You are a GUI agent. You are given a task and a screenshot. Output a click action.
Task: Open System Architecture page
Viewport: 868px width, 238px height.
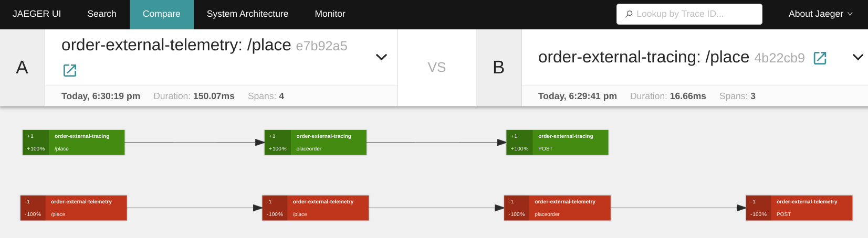[247, 14]
